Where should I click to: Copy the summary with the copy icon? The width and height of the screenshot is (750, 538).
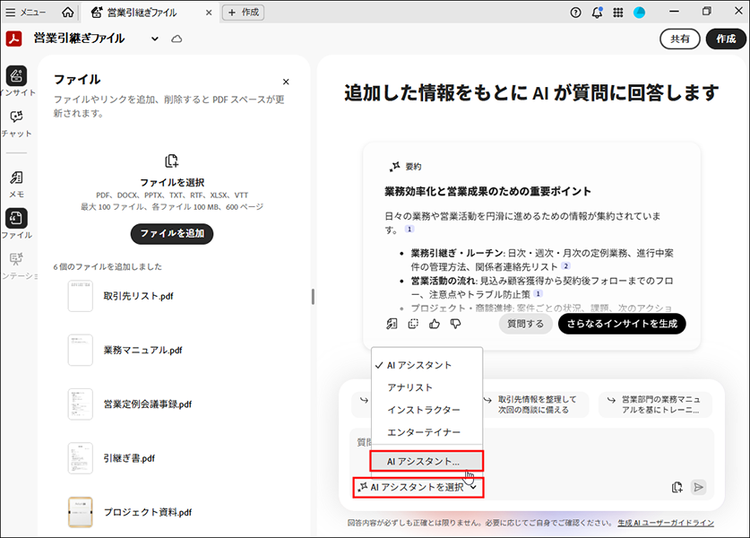pyautogui.click(x=413, y=323)
